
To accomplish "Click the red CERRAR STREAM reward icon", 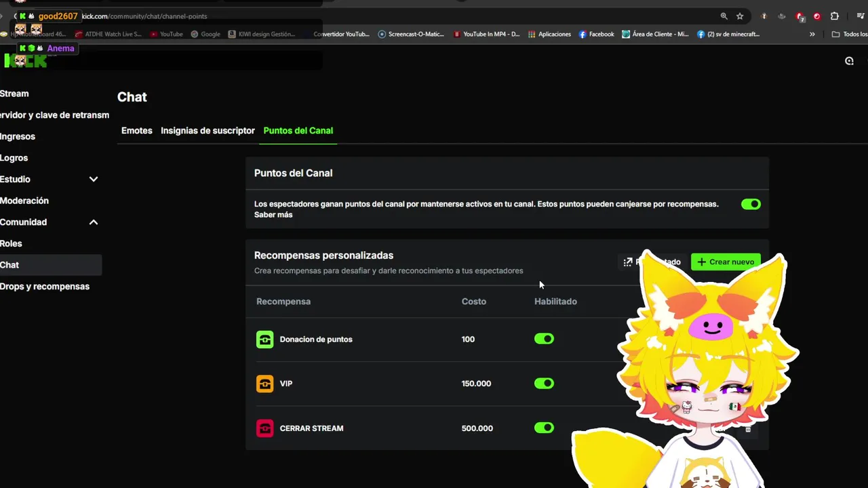I will point(264,428).
